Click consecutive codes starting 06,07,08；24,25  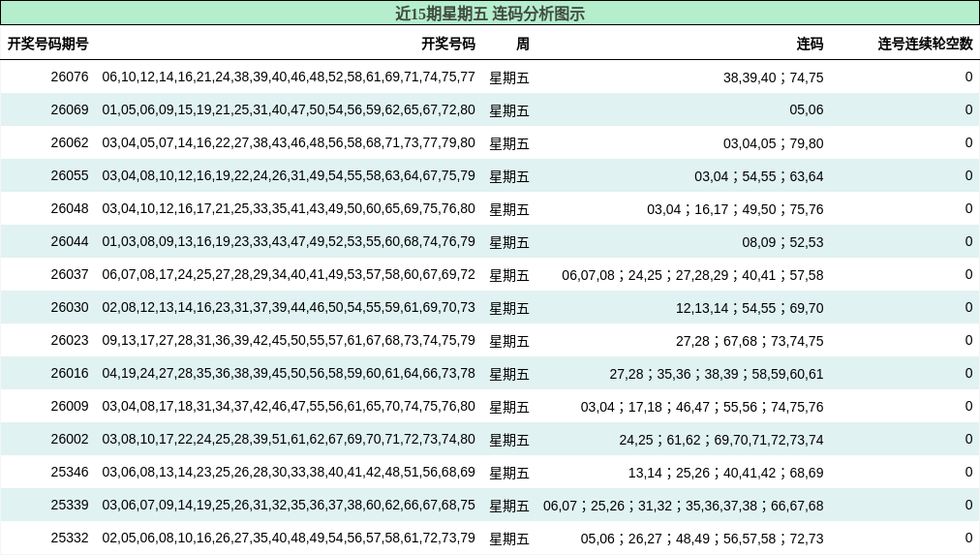tap(692, 275)
